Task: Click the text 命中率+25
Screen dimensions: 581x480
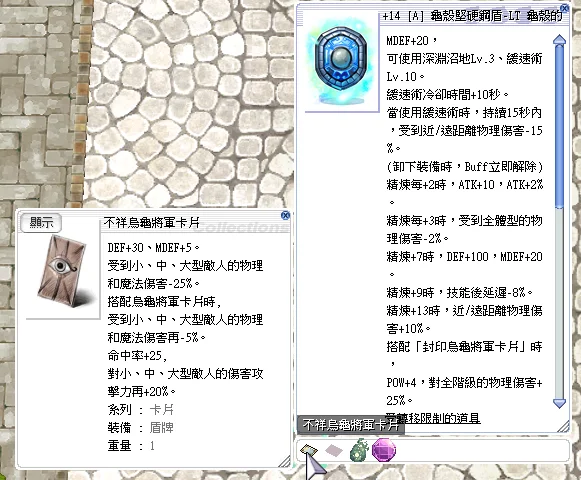Action: (137, 355)
